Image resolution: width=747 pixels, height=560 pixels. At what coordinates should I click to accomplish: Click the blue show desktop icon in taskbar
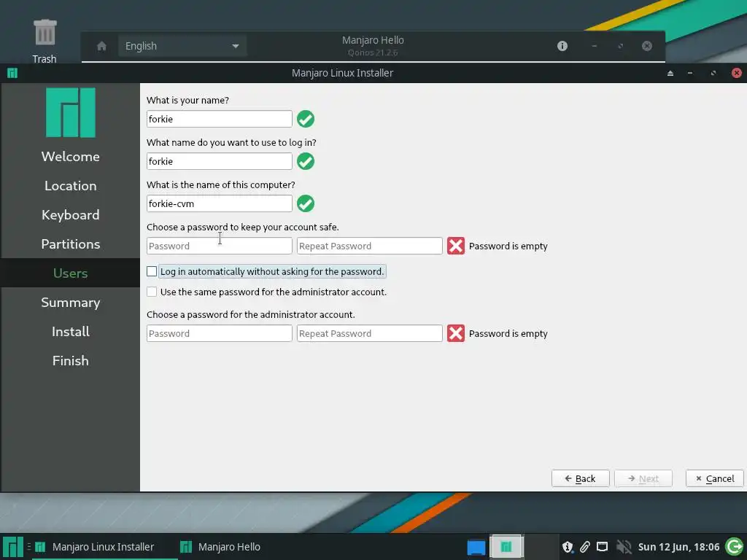[x=476, y=547]
